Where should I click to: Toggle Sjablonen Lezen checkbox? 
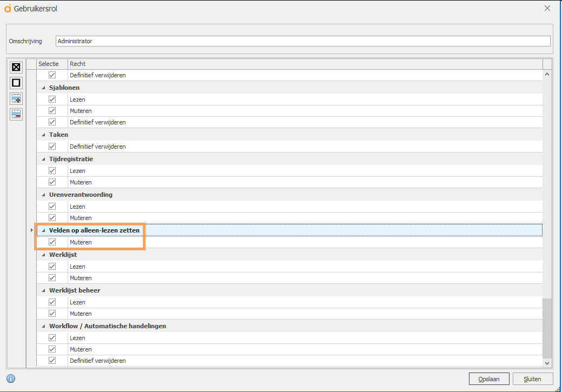pyautogui.click(x=52, y=99)
